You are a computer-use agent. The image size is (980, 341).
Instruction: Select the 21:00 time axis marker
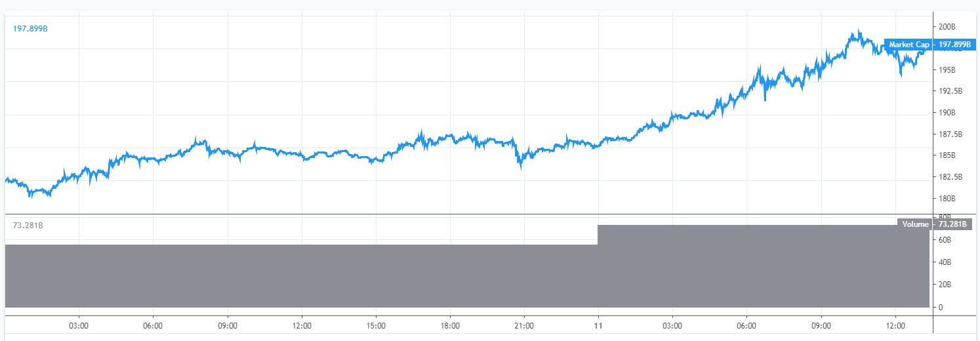524,325
